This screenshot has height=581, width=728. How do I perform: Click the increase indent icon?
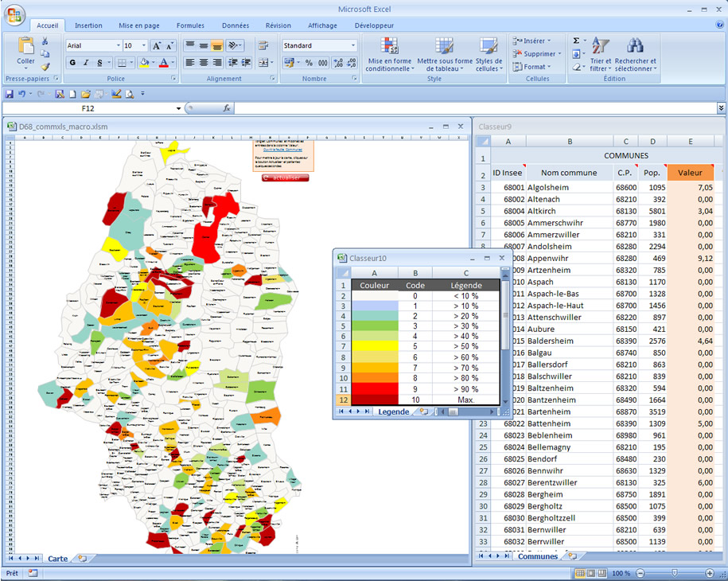click(x=246, y=62)
